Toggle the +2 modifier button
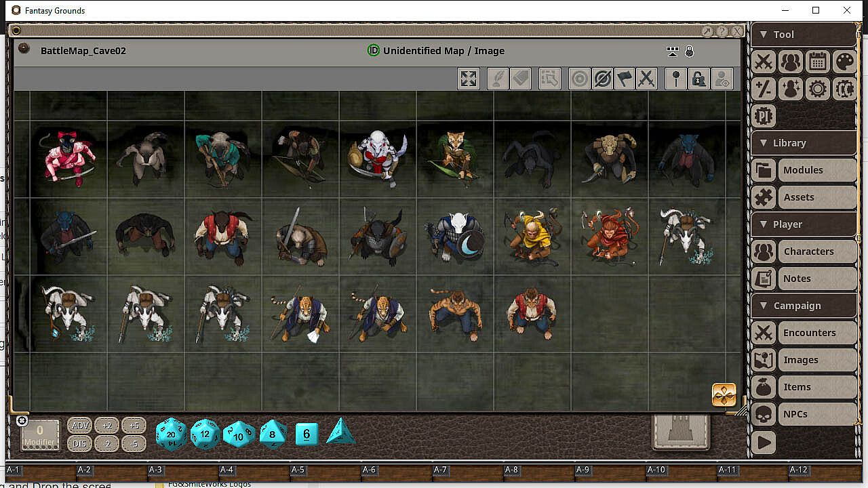This screenshot has width=868, height=488. (106, 426)
